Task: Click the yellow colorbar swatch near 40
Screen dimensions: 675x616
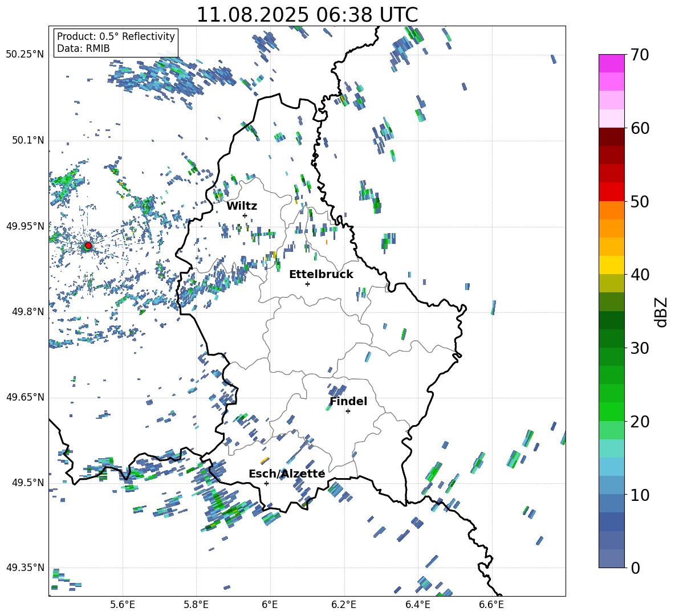Action: click(x=611, y=265)
